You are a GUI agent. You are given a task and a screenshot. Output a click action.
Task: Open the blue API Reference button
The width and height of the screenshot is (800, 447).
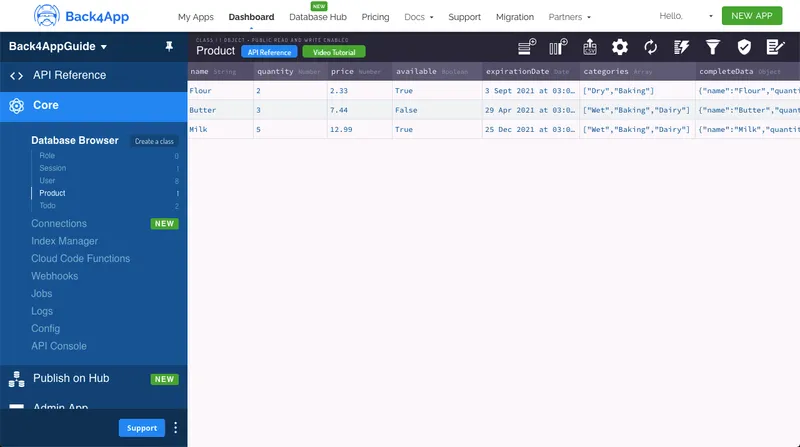coord(268,51)
